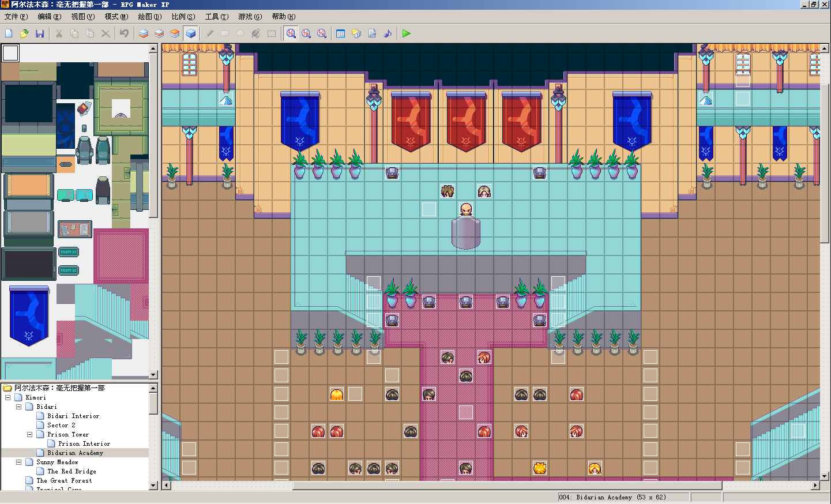This screenshot has height=504, width=831.
Task: Select The Great Forest map
Action: click(64, 480)
